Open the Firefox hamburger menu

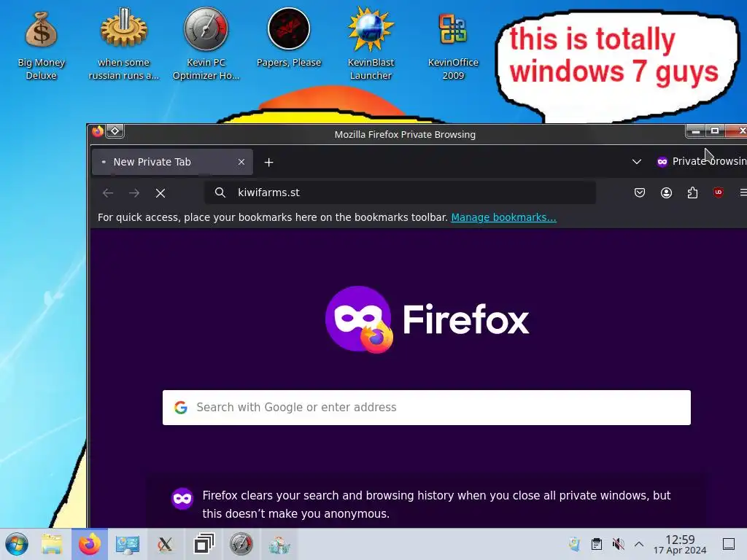click(x=742, y=192)
